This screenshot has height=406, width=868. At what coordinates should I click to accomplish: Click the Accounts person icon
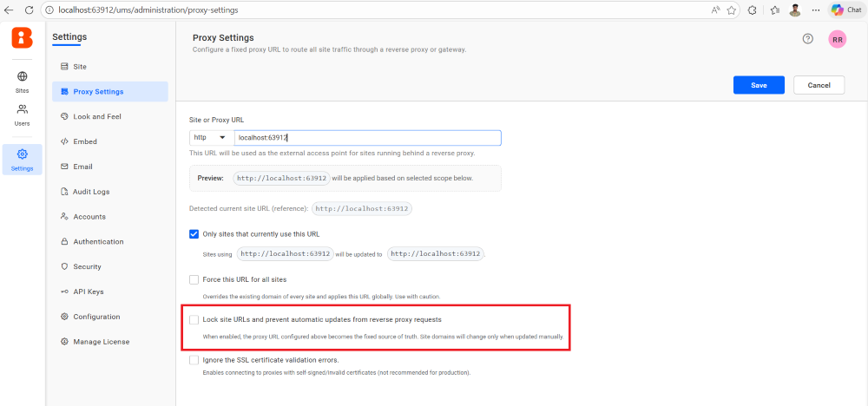point(65,217)
